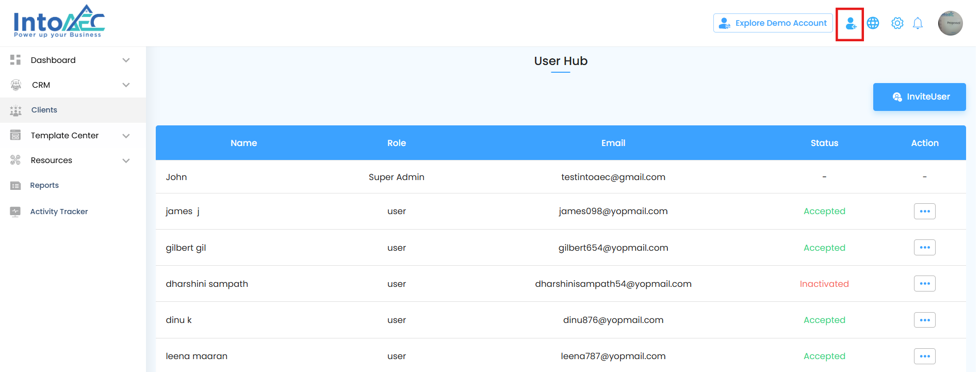Screen dimensions: 980x372
Task: Click the Reports icon in sidebar
Action: [x=15, y=185]
